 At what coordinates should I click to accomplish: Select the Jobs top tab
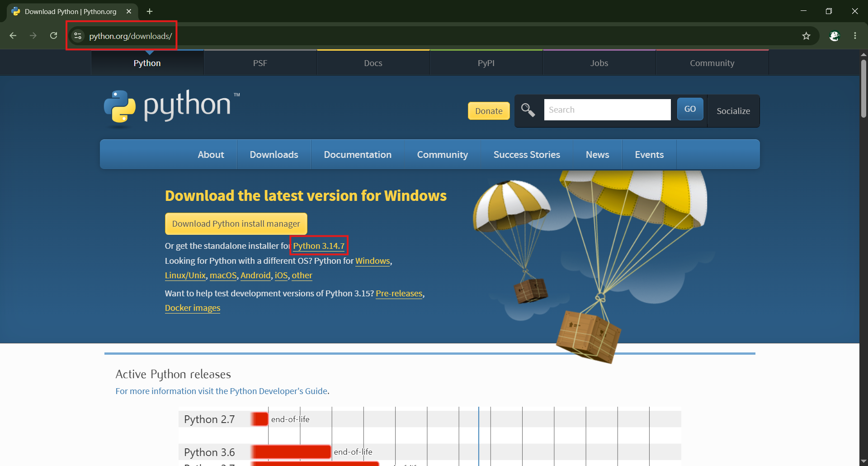coord(599,63)
